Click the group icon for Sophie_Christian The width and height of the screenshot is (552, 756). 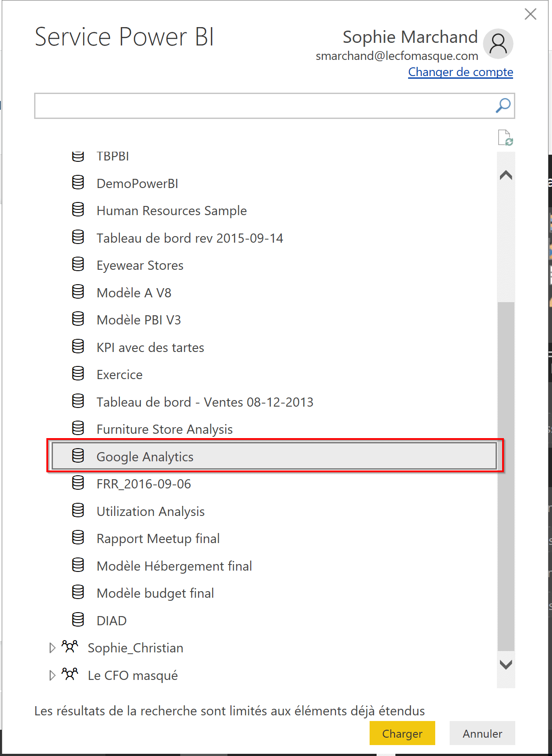coord(70,647)
